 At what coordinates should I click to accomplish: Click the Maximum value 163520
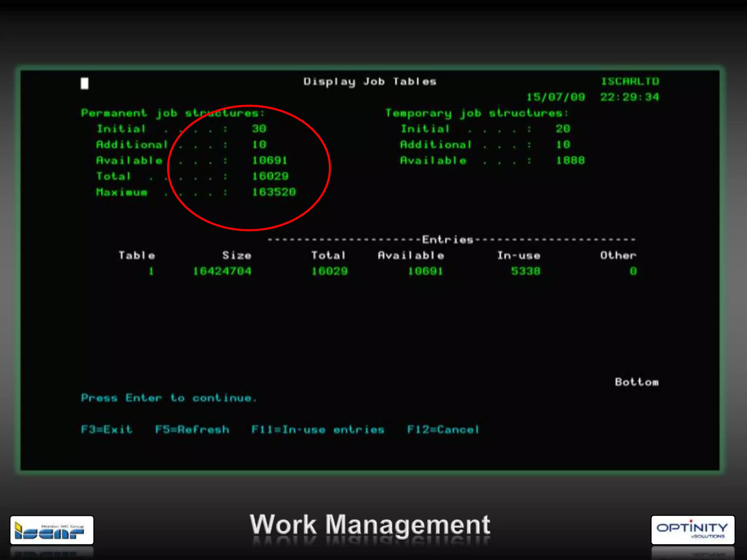(x=274, y=192)
